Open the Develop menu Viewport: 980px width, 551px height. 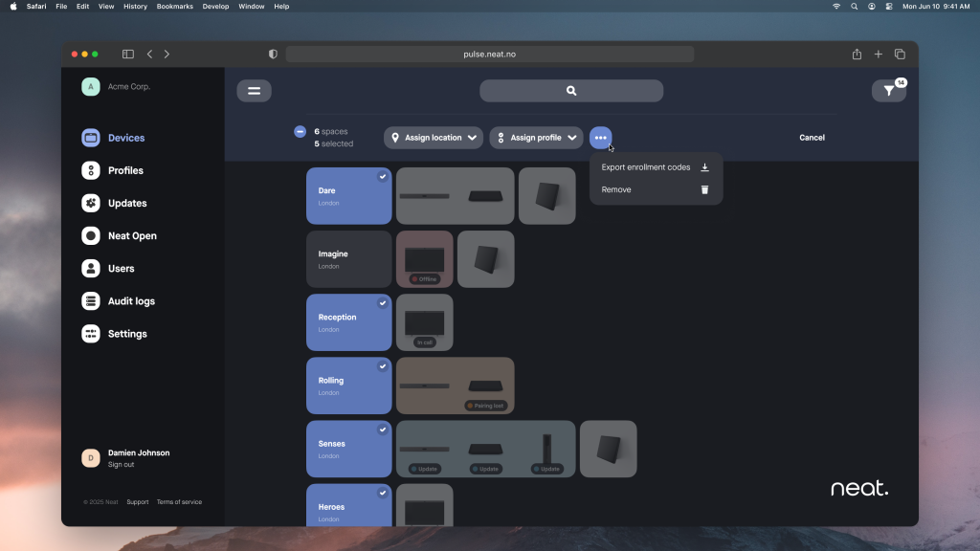tap(215, 7)
